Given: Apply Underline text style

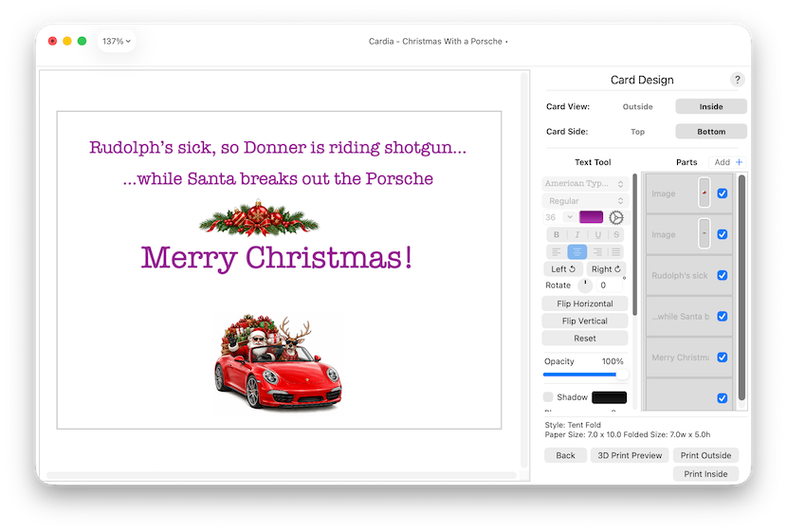Looking at the screenshot, I should 597,234.
